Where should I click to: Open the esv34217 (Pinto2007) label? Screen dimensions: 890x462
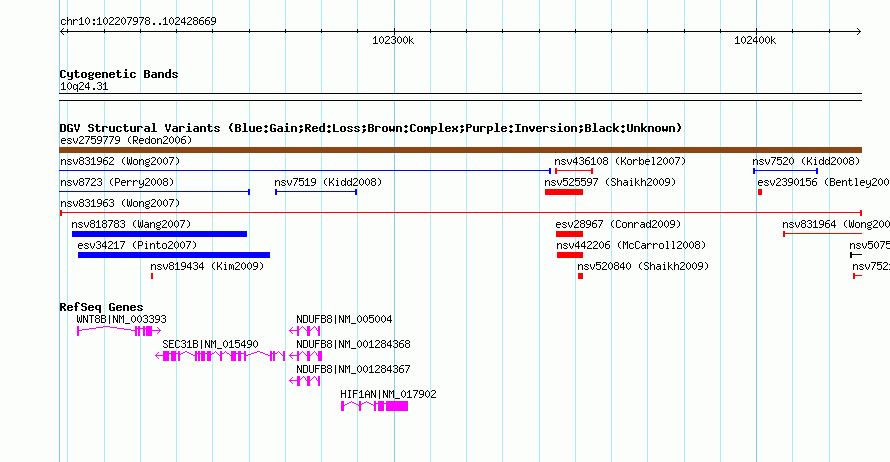[x=137, y=245]
